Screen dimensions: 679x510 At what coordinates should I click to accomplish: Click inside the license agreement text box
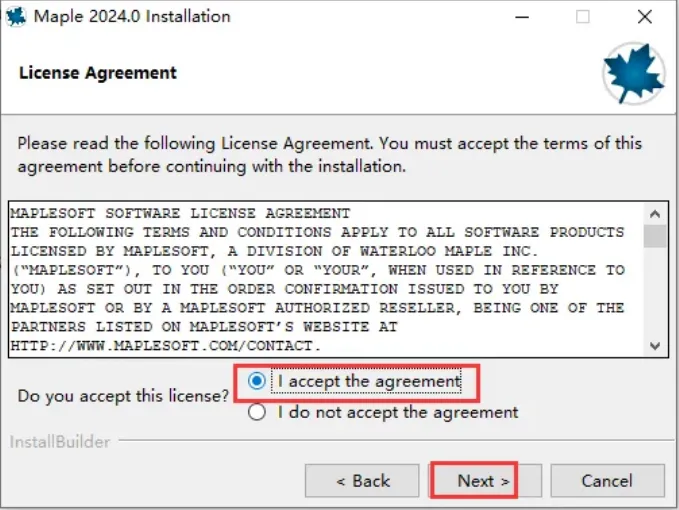point(327,280)
